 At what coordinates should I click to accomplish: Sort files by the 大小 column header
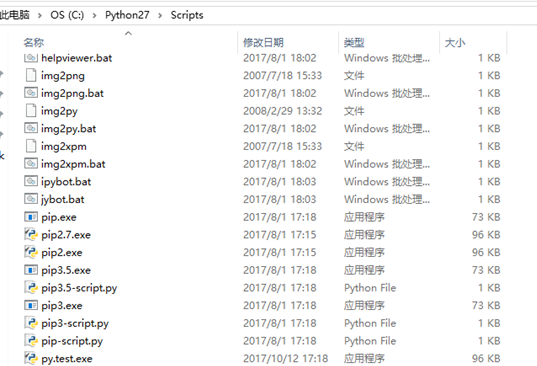click(455, 42)
